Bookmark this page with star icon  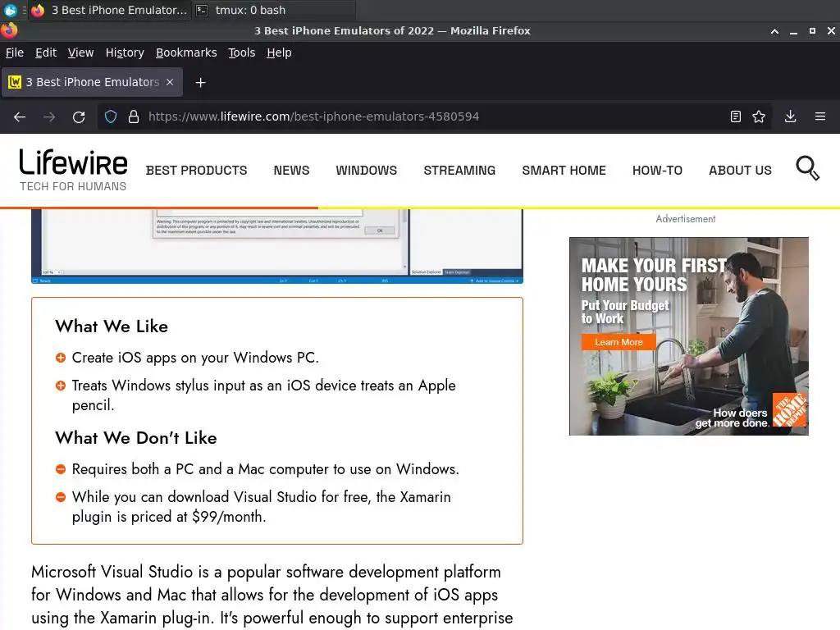(759, 116)
